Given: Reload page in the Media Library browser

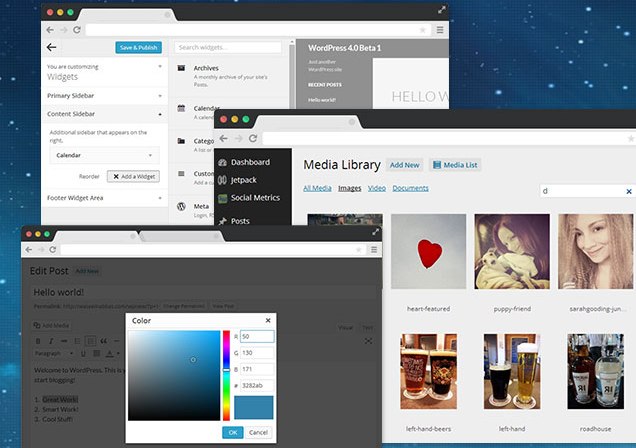Looking at the screenshot, I should pos(253,138).
